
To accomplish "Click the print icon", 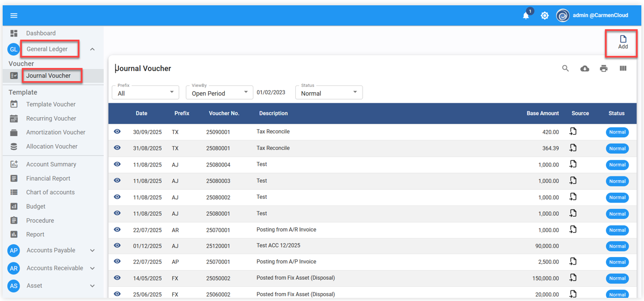I will coord(604,68).
